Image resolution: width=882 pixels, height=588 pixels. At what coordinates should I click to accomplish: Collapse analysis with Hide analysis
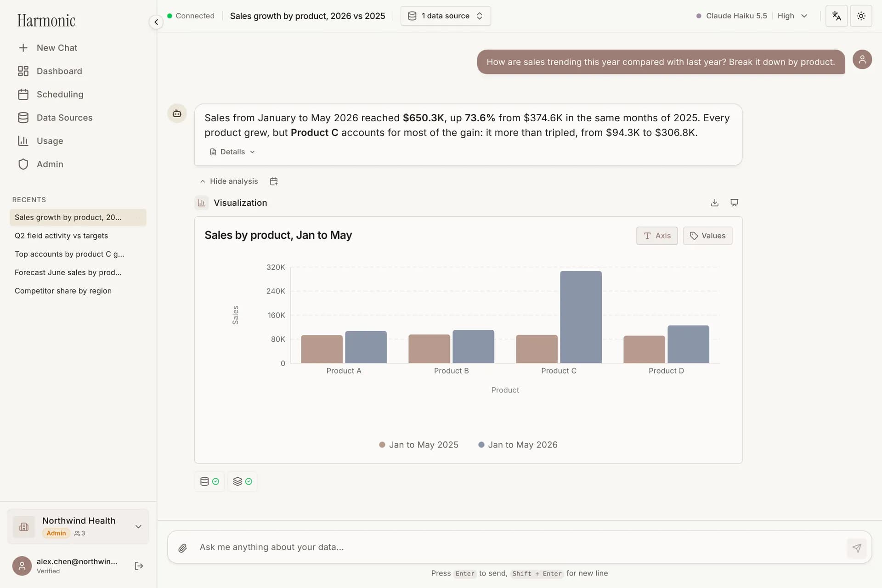229,181
